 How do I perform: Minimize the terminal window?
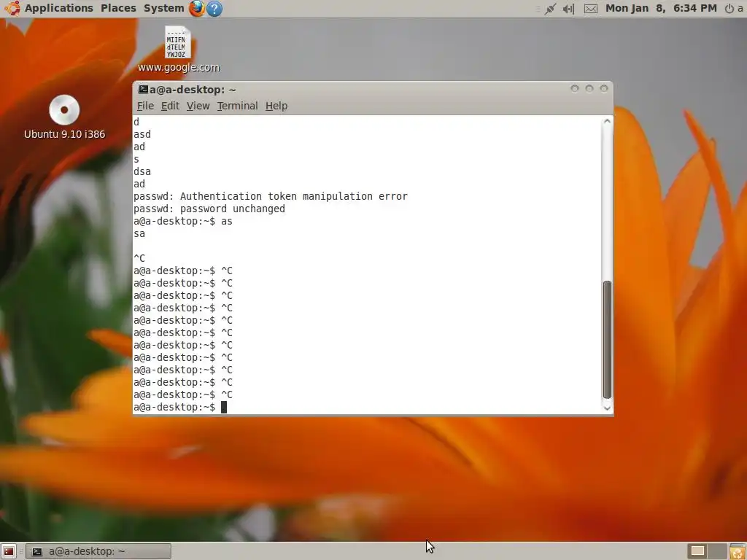coord(575,88)
